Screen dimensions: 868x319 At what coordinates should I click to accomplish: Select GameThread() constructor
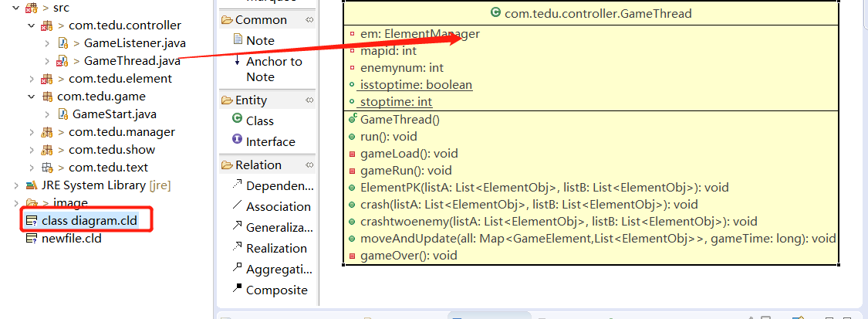coord(400,119)
